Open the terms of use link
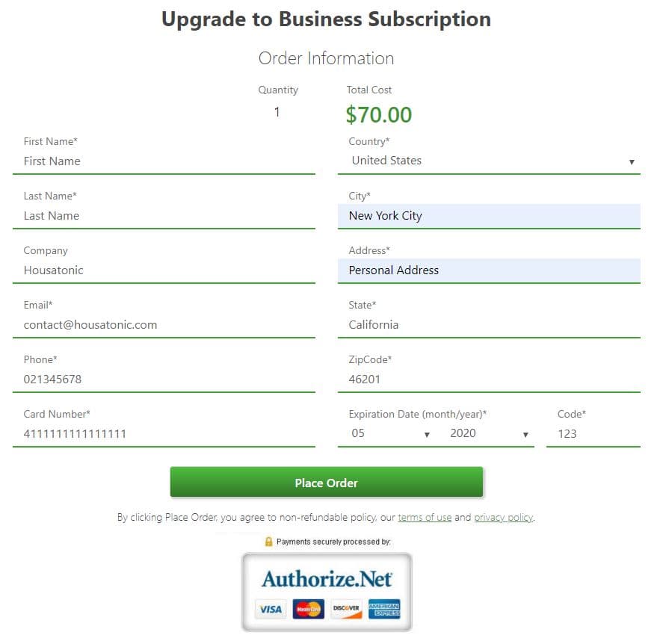 [425, 517]
